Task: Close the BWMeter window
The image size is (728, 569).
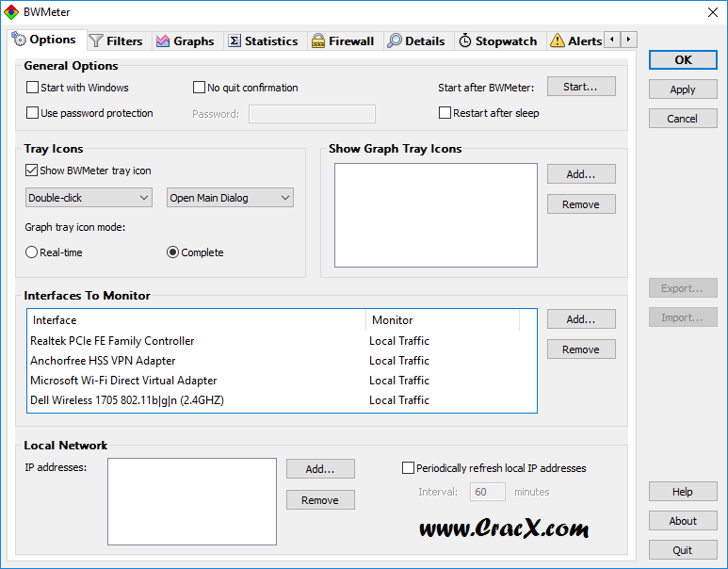Action: click(x=713, y=12)
